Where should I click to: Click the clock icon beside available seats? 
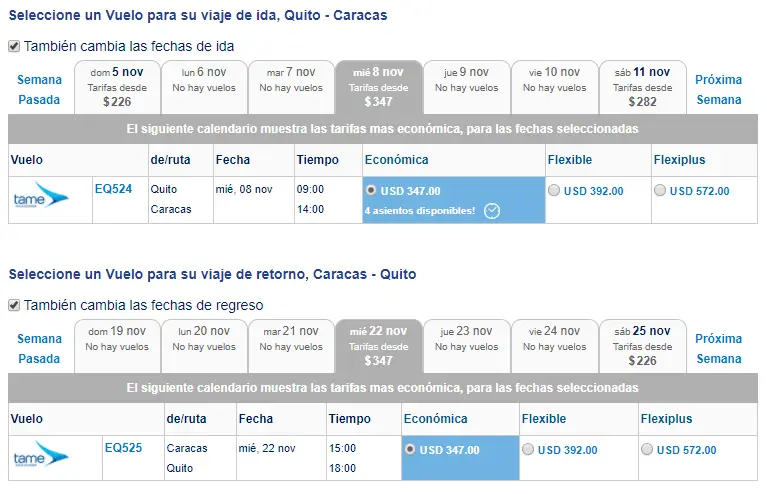(x=492, y=210)
